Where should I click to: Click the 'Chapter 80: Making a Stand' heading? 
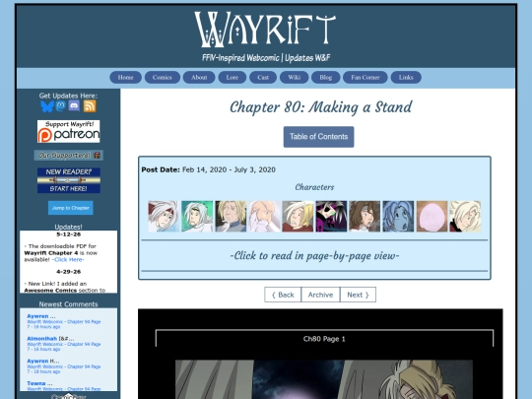pos(320,107)
